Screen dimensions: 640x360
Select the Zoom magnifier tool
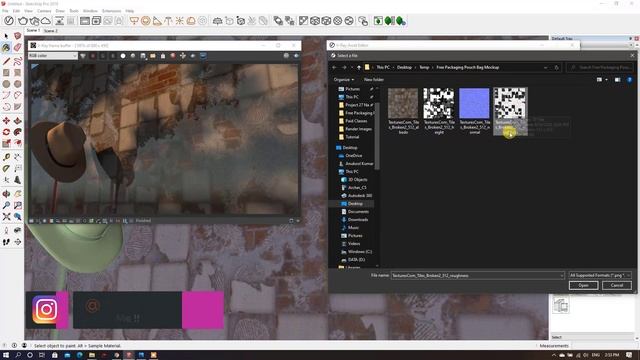pos(6,205)
